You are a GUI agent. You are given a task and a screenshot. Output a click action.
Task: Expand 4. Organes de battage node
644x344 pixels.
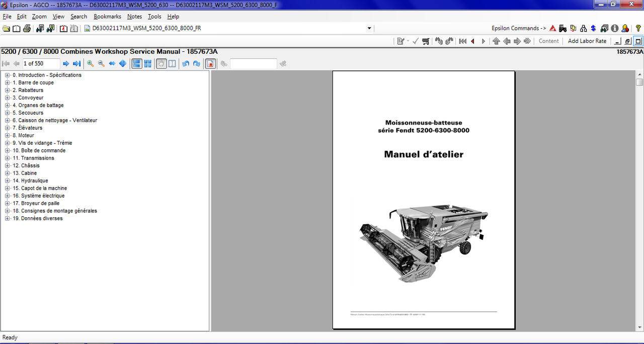(x=8, y=106)
